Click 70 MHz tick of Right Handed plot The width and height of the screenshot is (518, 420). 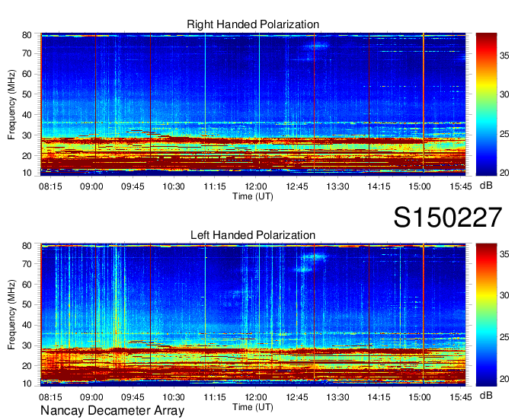click(x=27, y=53)
